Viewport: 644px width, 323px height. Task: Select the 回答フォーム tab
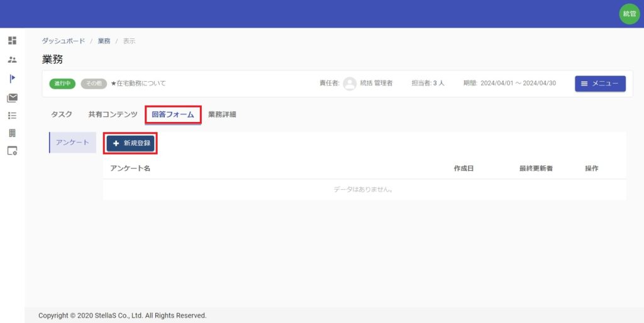point(173,114)
